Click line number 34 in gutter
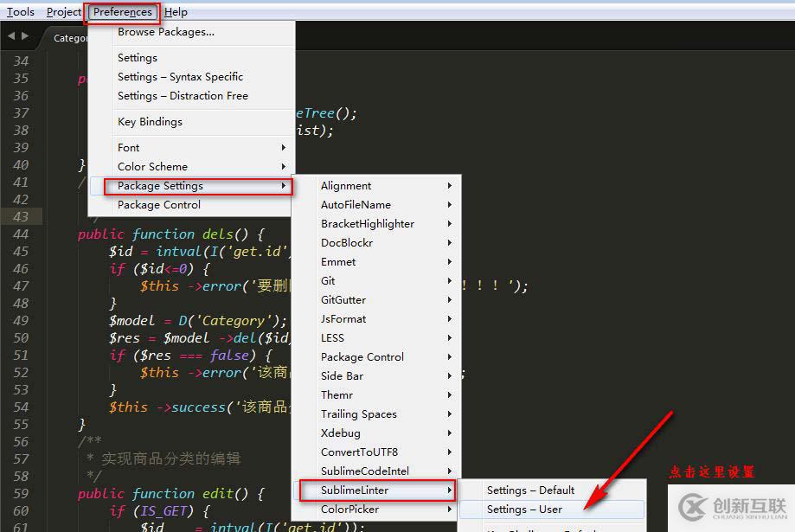The width and height of the screenshot is (795, 532). coord(21,61)
